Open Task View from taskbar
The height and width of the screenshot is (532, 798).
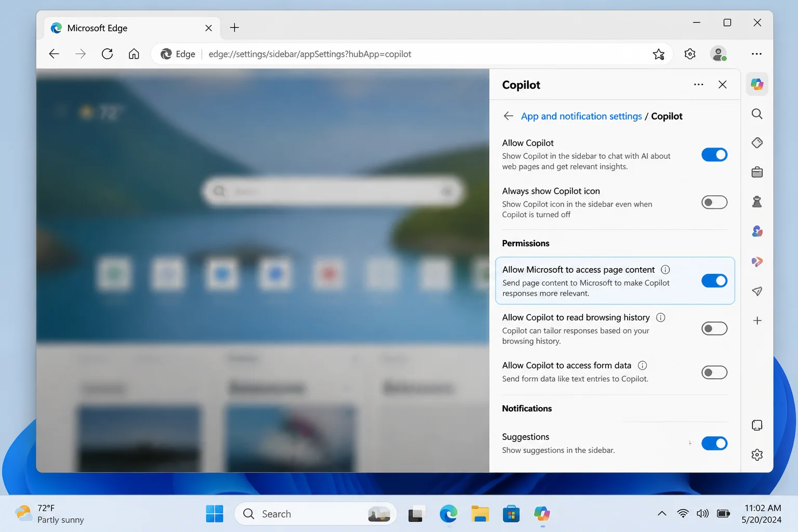(416, 514)
